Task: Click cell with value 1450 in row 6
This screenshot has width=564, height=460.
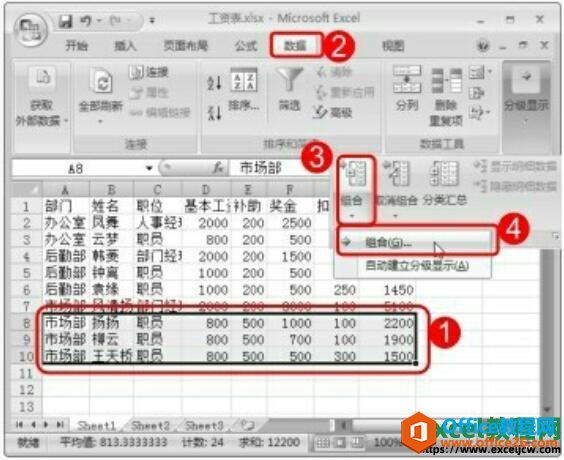Action: coord(387,290)
